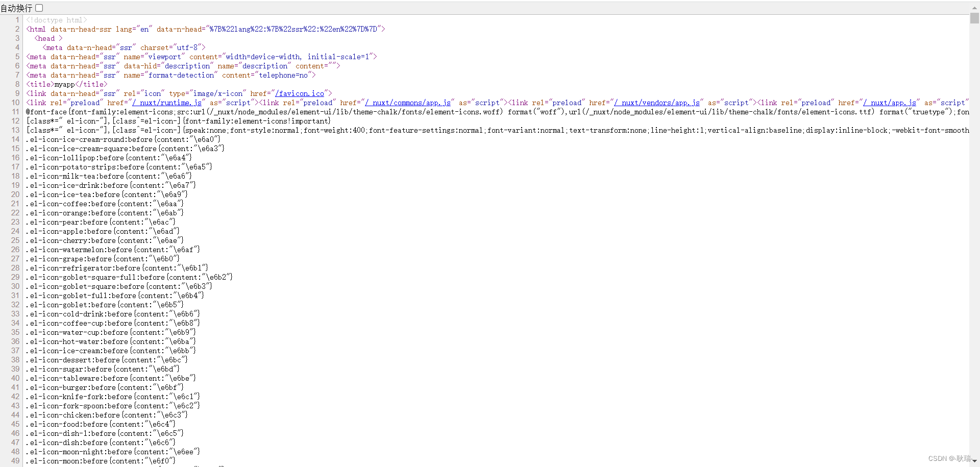This screenshot has height=467, width=980.
Task: Click the el-icon-sugar rule line
Action: click(103, 369)
